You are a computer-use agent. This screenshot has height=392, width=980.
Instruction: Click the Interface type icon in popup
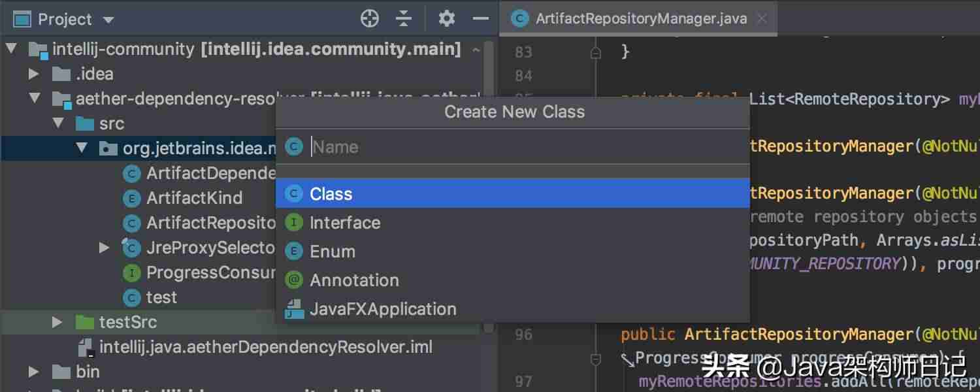click(x=294, y=223)
